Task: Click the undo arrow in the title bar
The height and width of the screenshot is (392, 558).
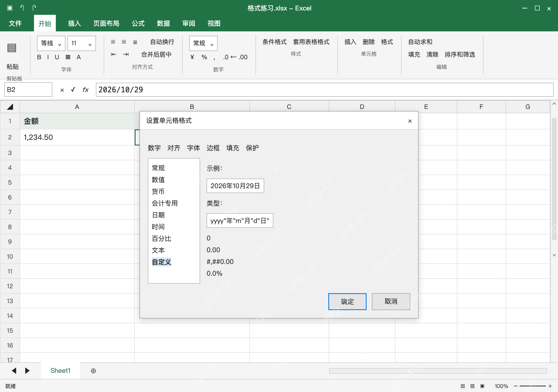Action: coord(22,8)
